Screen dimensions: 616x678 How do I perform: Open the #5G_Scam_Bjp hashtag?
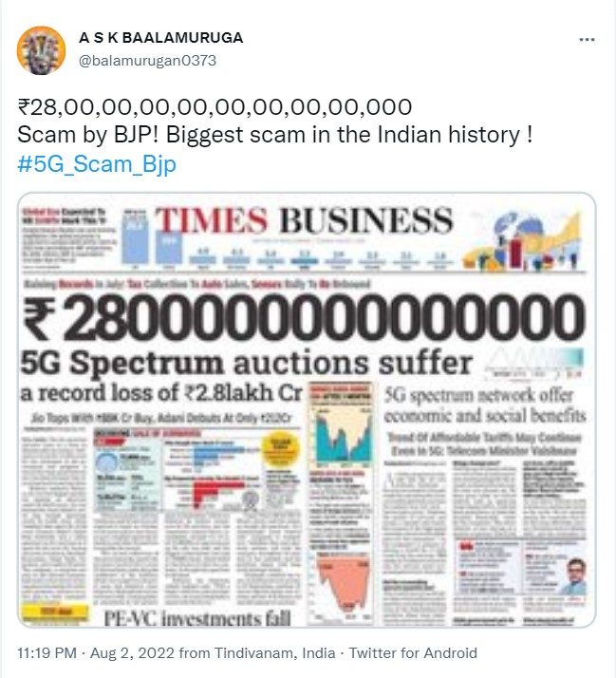tap(97, 164)
